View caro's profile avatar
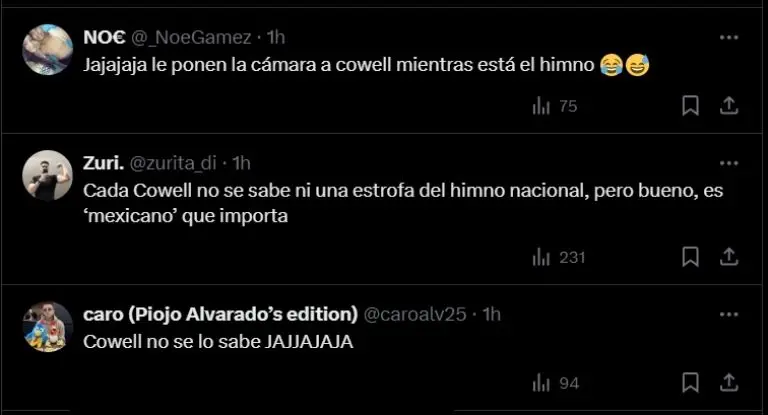Image resolution: width=768 pixels, height=415 pixels. tap(48, 326)
